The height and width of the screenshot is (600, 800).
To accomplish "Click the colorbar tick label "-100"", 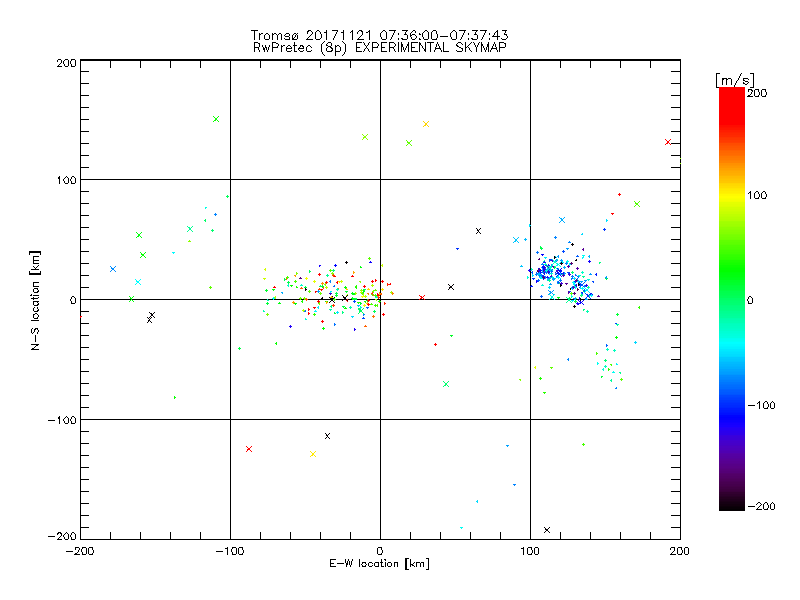I will pos(761,405).
